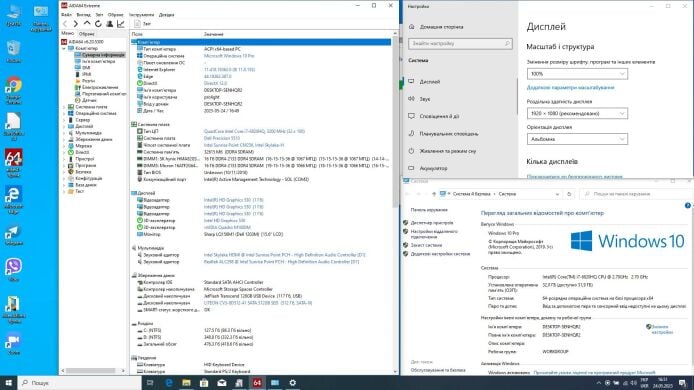The image size is (694, 390).
Task: Open the Dell Precision motherboard link in AIDA64
Action: (x=222, y=138)
